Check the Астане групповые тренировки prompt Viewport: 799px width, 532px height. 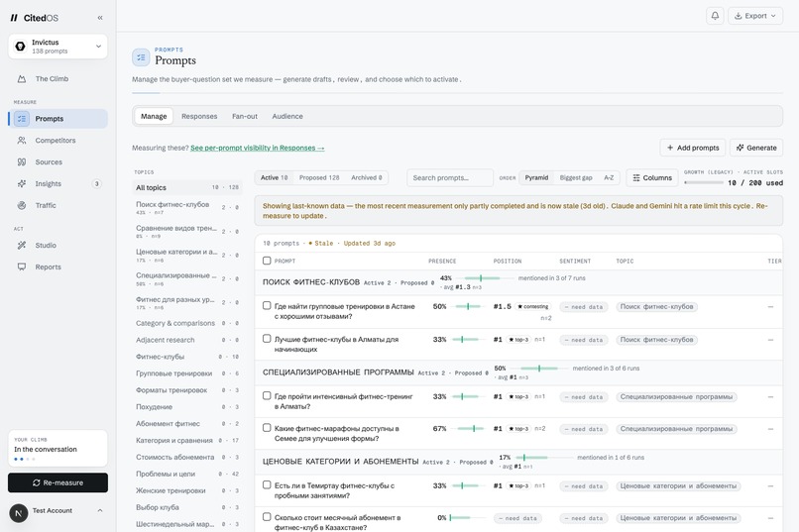coord(267,305)
